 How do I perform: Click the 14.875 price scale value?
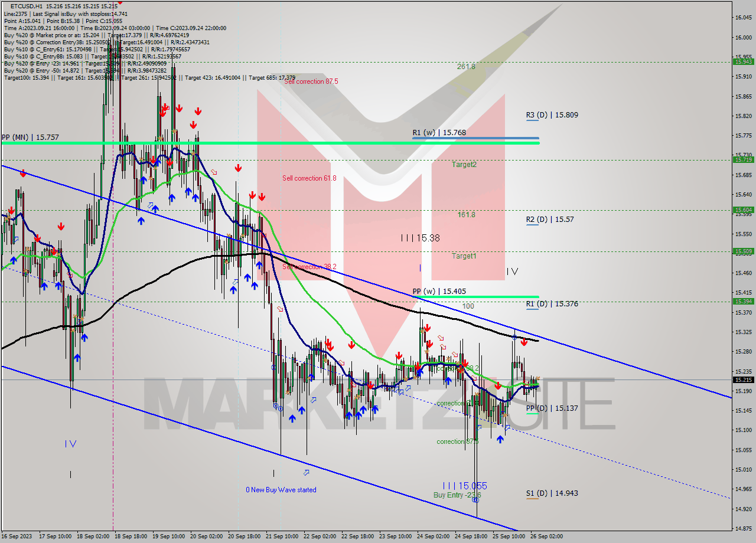[743, 528]
